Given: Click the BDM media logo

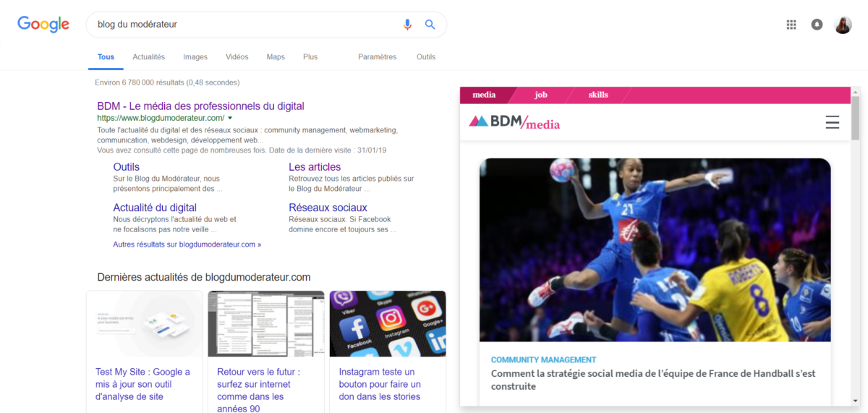Looking at the screenshot, I should pos(514,122).
